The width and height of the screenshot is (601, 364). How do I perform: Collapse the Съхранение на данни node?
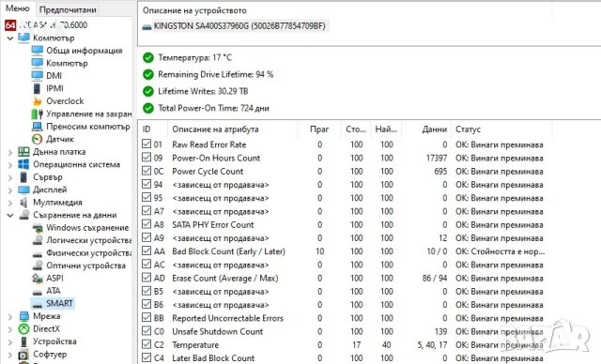click(x=10, y=215)
